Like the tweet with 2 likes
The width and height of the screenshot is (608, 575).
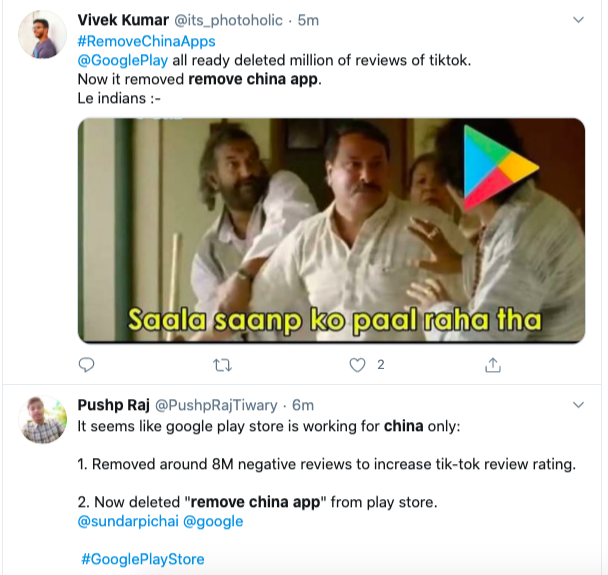[358, 365]
